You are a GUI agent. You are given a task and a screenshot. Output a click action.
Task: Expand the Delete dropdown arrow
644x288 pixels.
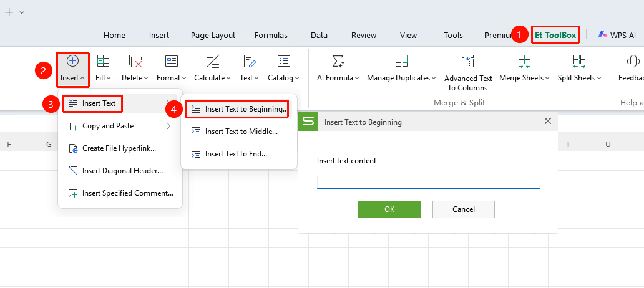(x=146, y=78)
